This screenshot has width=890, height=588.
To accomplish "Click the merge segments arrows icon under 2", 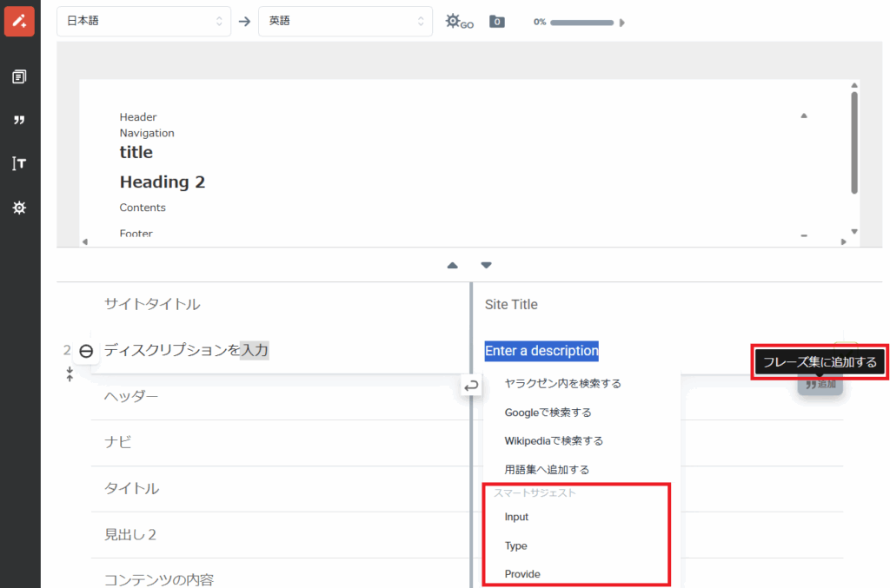I will [x=70, y=374].
